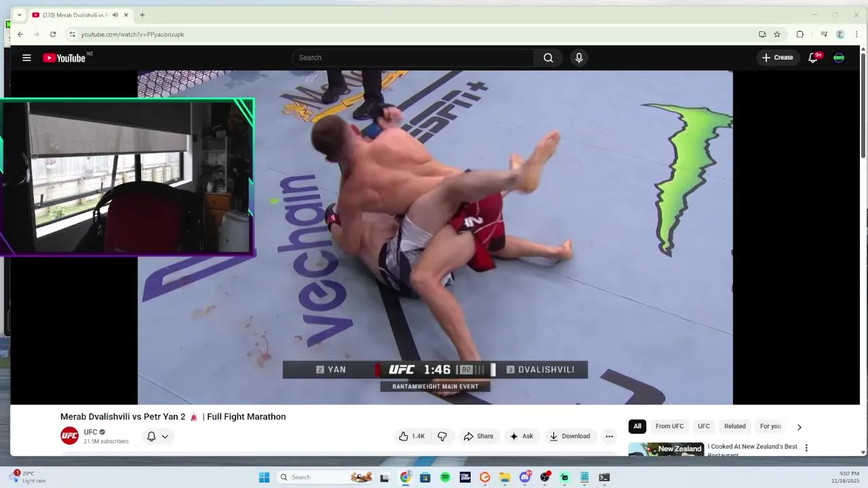
Task: Open YouTube notifications bell
Action: pyautogui.click(x=813, y=58)
